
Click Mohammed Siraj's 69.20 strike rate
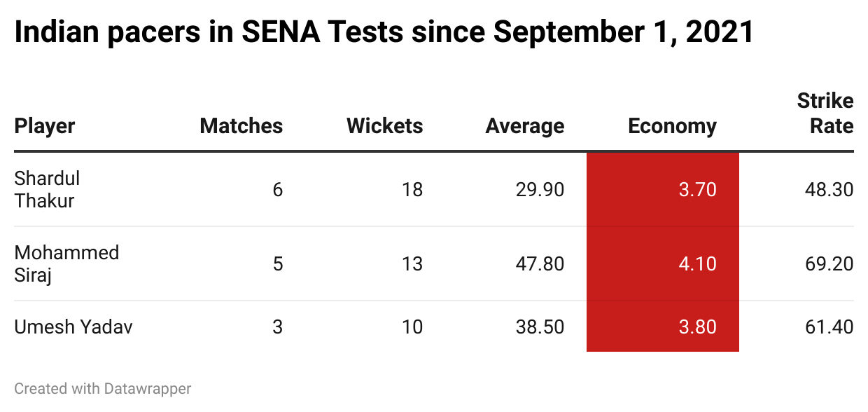[829, 263]
